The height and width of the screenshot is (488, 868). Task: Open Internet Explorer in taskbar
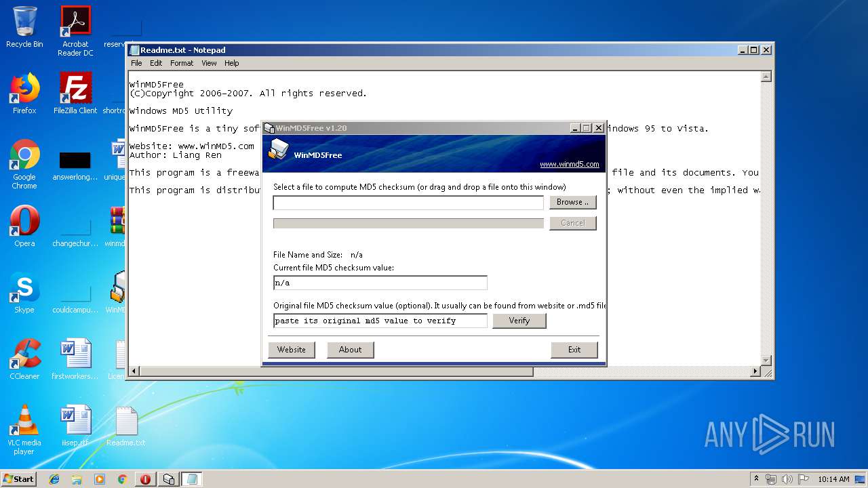pos(54,479)
